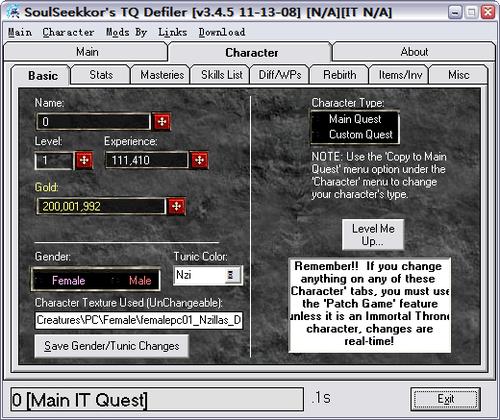Click the red edit icon beside Gold field

point(176,206)
